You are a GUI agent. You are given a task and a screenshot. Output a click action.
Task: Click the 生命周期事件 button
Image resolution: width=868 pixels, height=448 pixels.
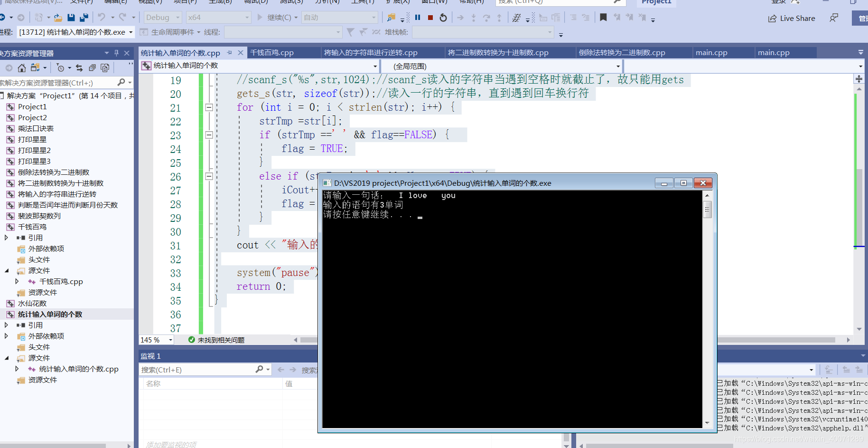[170, 32]
